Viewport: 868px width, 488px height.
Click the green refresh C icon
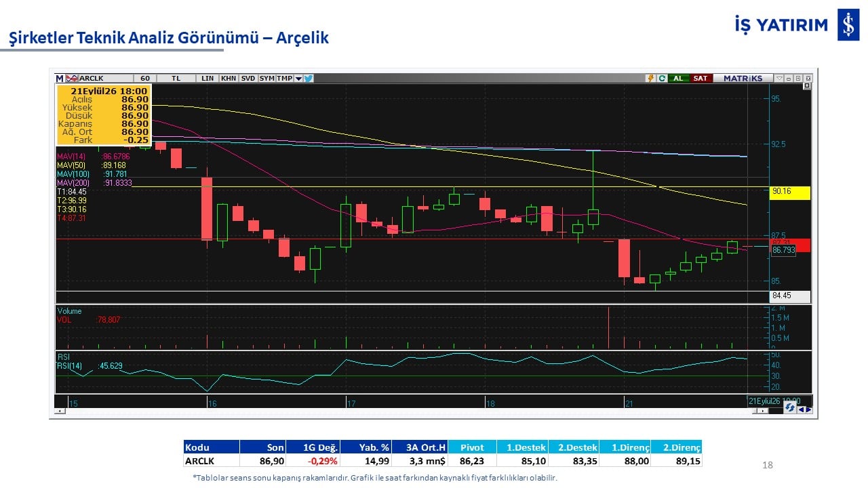(x=662, y=78)
